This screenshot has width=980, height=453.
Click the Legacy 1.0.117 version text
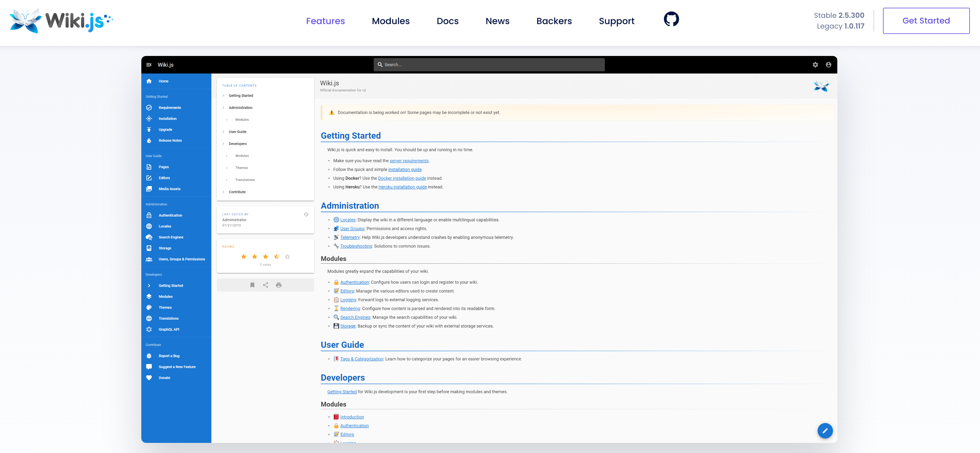[x=840, y=26]
